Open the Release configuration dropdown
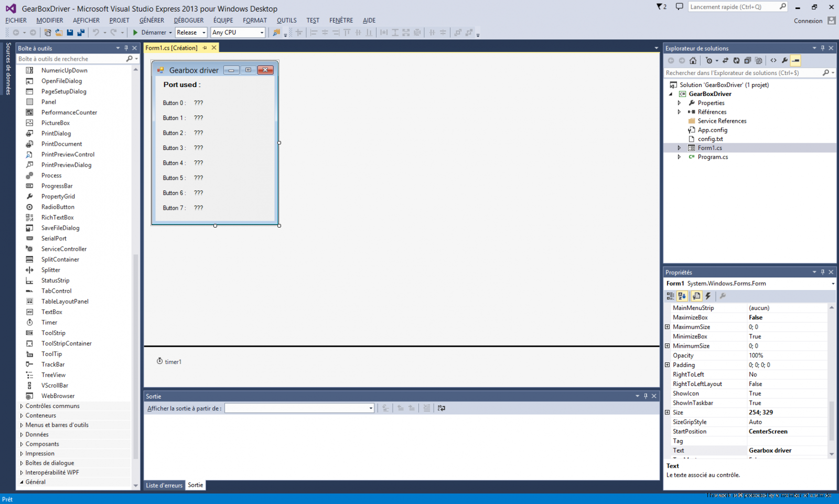 [191, 33]
